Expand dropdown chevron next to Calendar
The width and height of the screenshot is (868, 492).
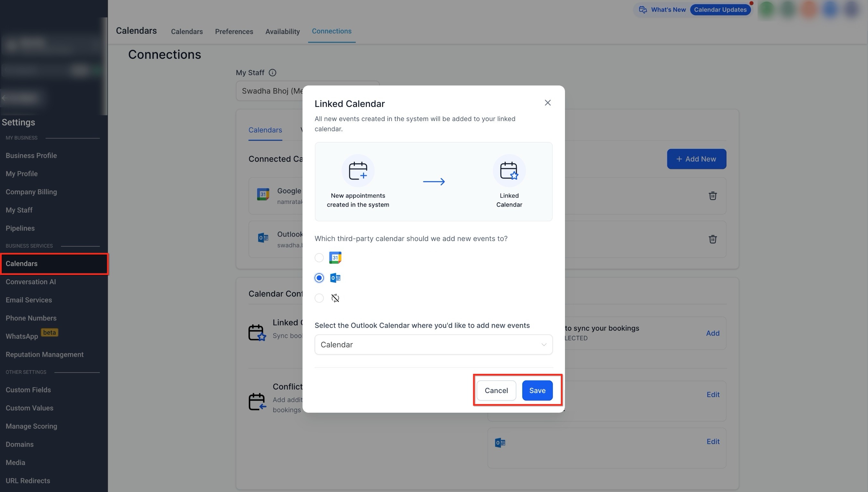pyautogui.click(x=543, y=345)
